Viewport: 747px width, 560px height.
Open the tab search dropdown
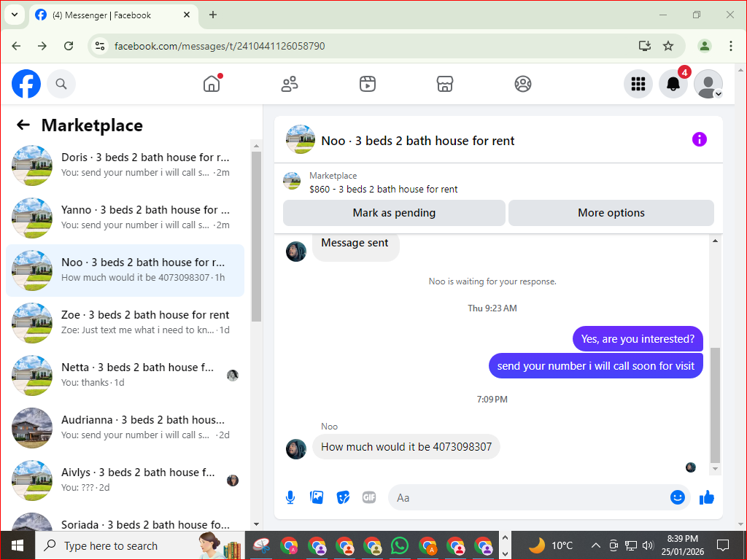click(x=15, y=15)
